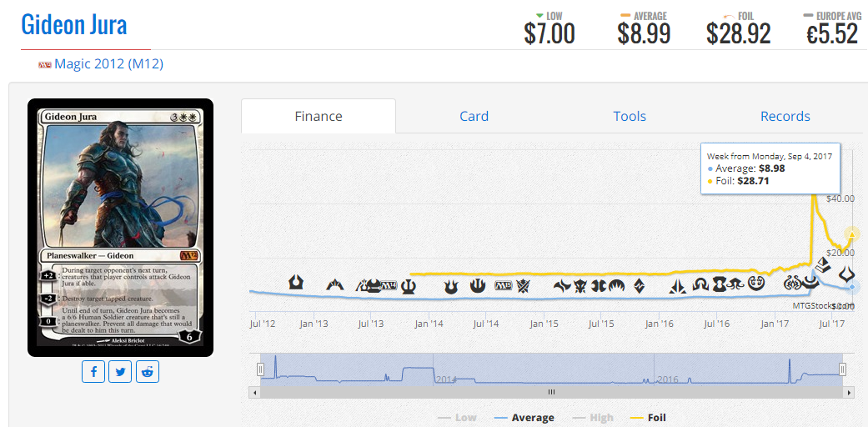Image resolution: width=868 pixels, height=427 pixels.
Task: Click the Born of the Gods set icon
Action: (x=451, y=286)
